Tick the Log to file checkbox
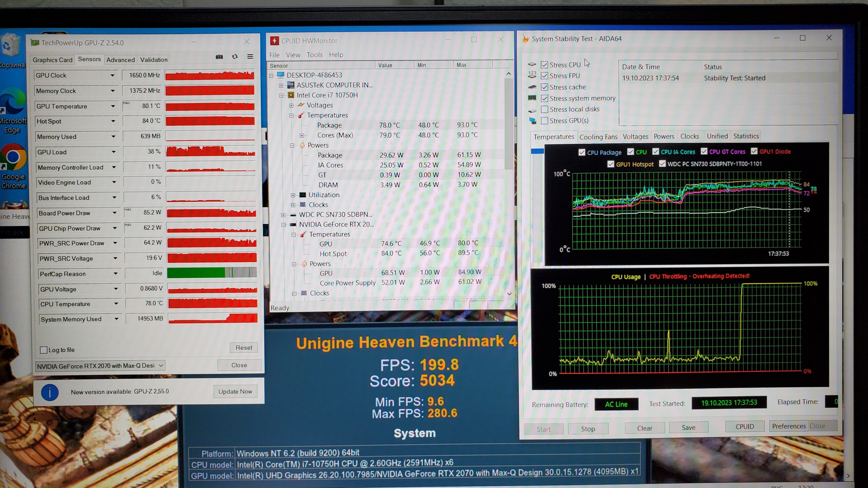The height and width of the screenshot is (488, 868). [44, 350]
